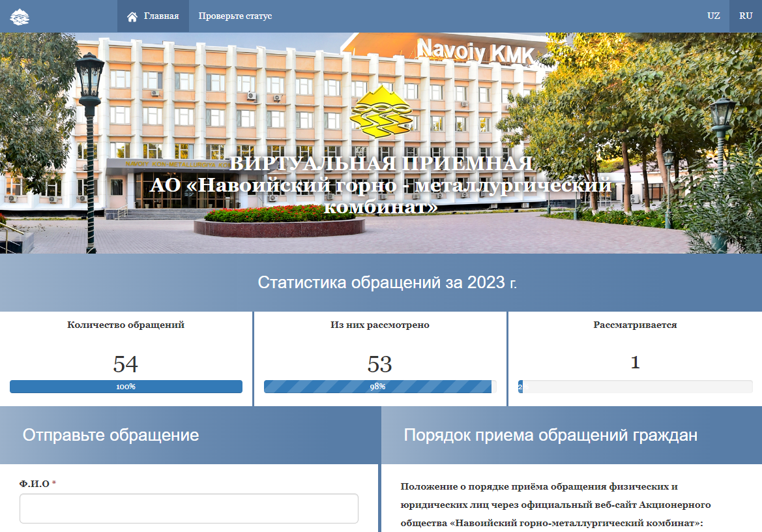Viewport: 762px width, 532px height.
Task: Click the NMMC logo in the navbar
Action: point(20,16)
